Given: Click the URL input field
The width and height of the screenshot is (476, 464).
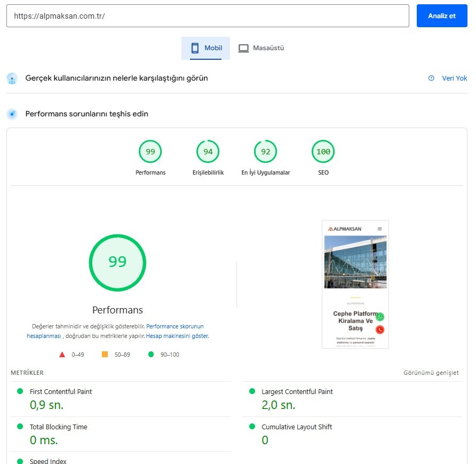Looking at the screenshot, I should [208, 16].
